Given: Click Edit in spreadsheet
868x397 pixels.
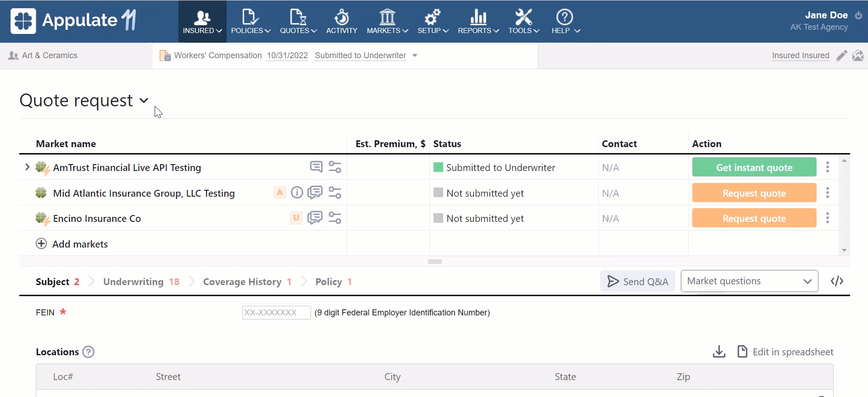Looking at the screenshot, I should [x=785, y=352].
